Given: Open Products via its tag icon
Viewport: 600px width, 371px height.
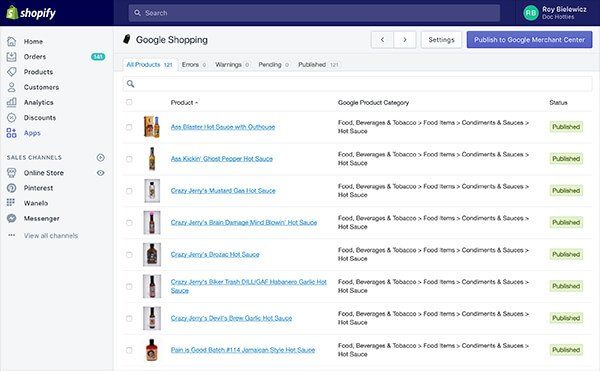Looking at the screenshot, I should click(x=11, y=72).
